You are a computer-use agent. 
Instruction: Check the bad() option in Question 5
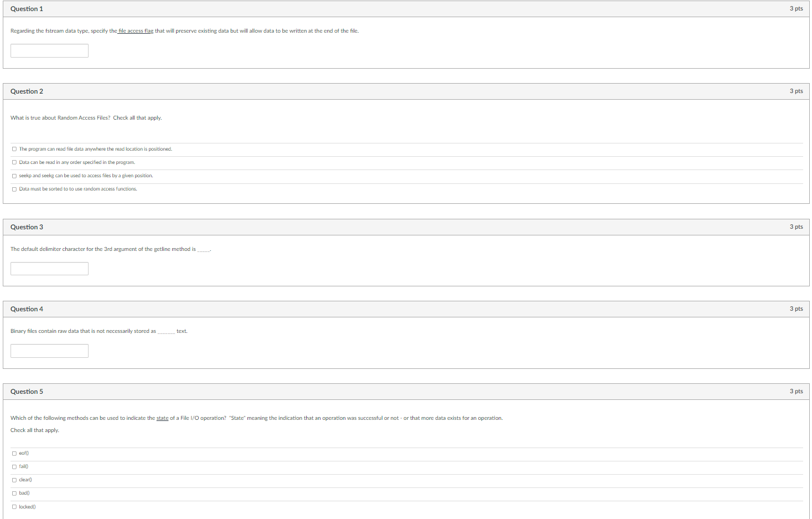point(14,492)
